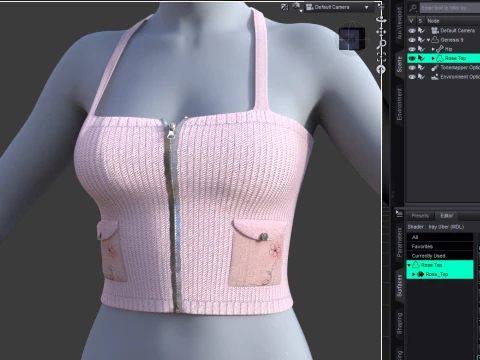480x360 pixels.
Task: Select the Hip bone in scene tree
Action: 448,49
